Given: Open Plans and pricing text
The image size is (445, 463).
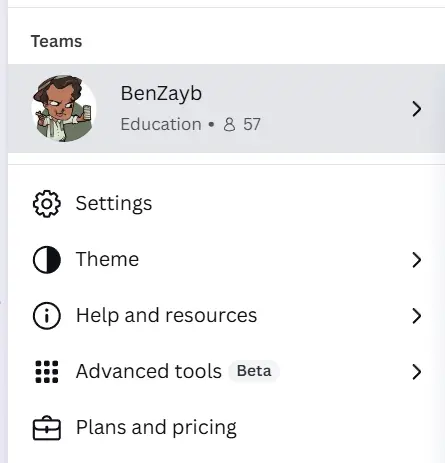Looking at the screenshot, I should [156, 428].
